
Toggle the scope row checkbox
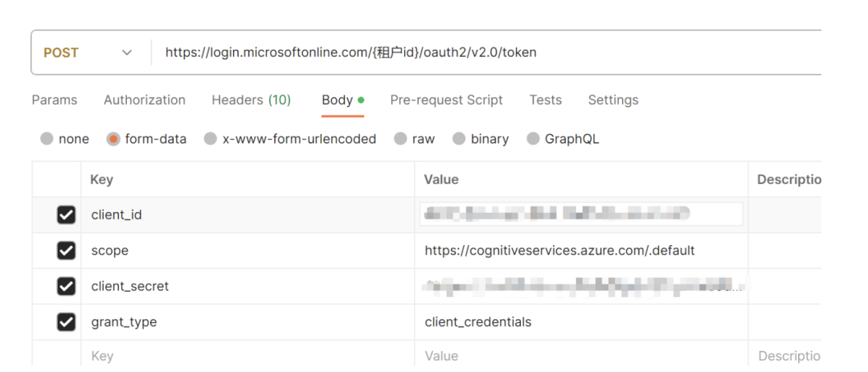67,251
